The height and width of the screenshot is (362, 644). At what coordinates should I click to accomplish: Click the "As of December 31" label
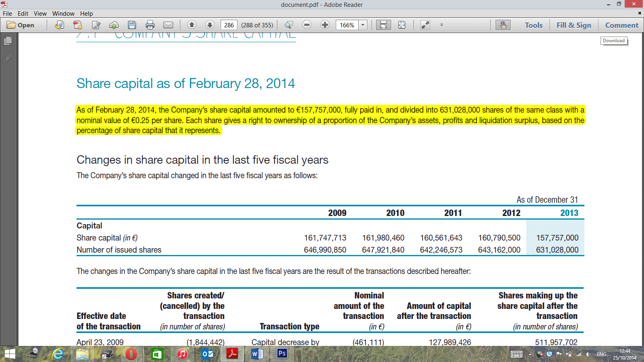tap(547, 200)
